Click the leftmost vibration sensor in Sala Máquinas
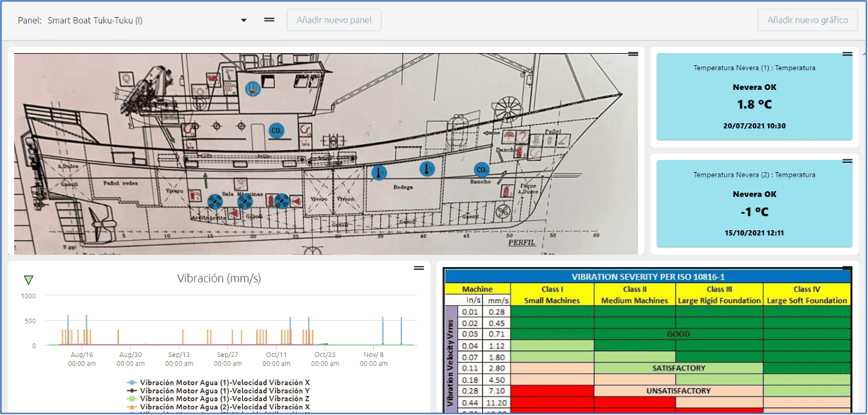 pyautogui.click(x=215, y=202)
